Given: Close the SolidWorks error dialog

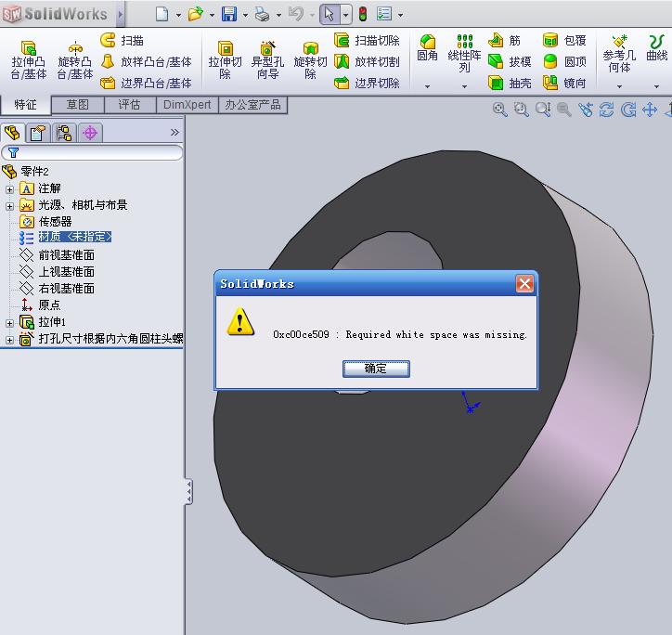Looking at the screenshot, I should click(x=525, y=283).
